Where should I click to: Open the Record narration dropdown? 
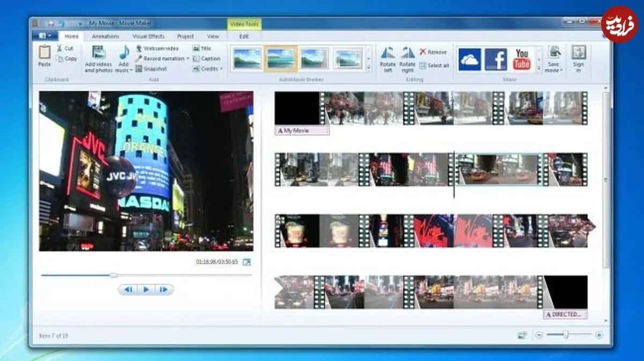(188, 58)
